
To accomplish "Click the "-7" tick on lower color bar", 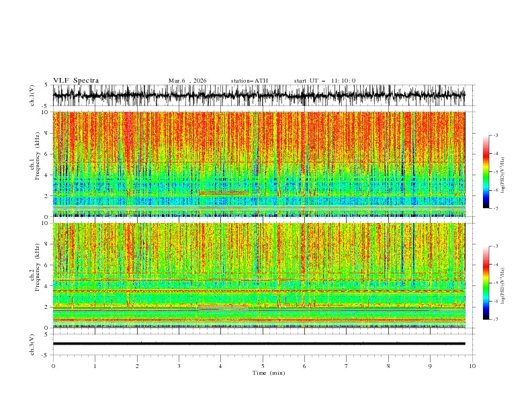I will click(495, 320).
